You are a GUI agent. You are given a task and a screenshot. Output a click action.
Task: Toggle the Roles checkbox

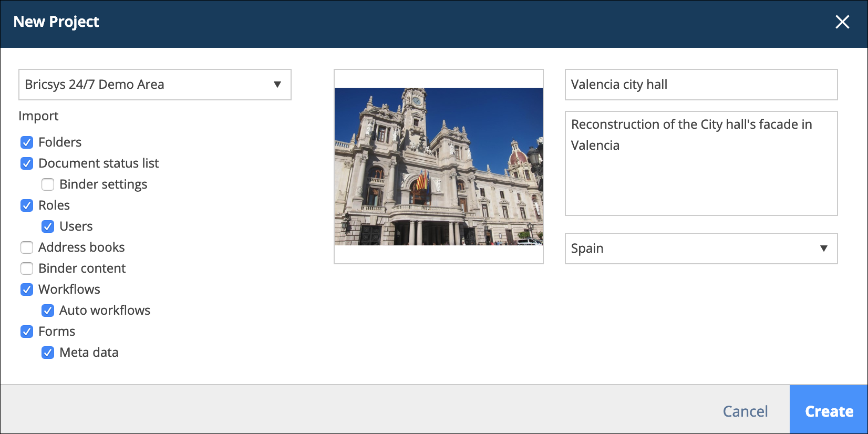click(x=27, y=205)
